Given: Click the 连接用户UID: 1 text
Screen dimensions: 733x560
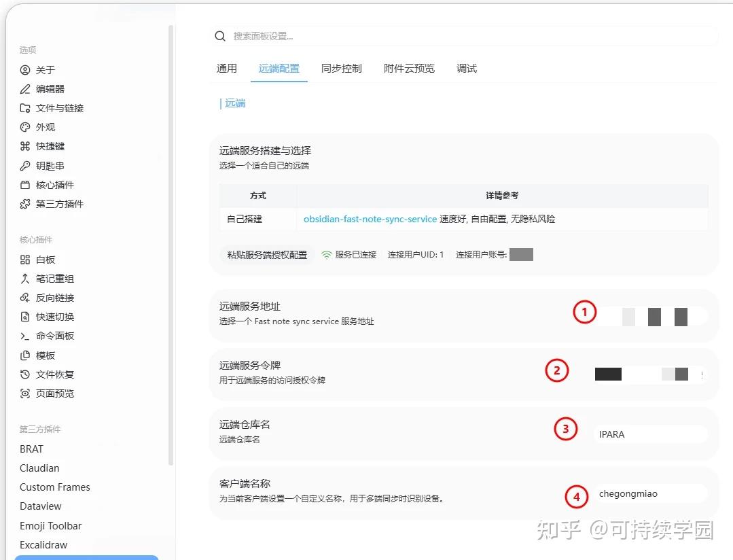Looking at the screenshot, I should (416, 254).
